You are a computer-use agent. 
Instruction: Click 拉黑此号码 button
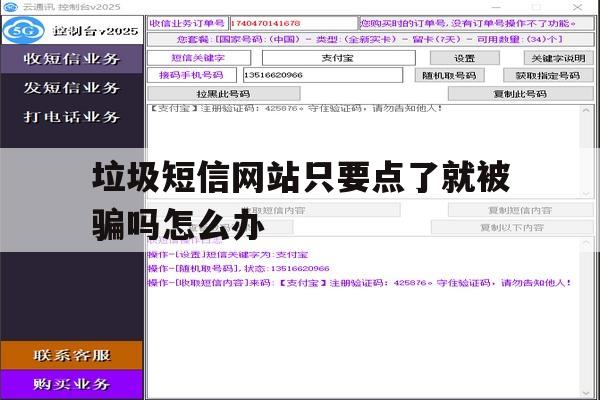(224, 94)
